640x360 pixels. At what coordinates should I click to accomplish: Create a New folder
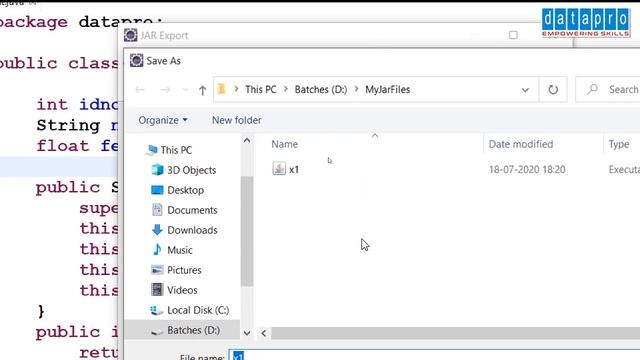pos(236,120)
